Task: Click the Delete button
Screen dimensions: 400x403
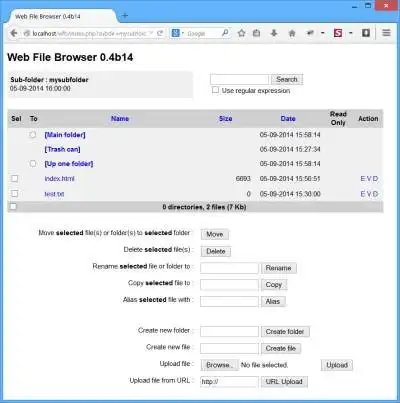Action: tap(216, 251)
